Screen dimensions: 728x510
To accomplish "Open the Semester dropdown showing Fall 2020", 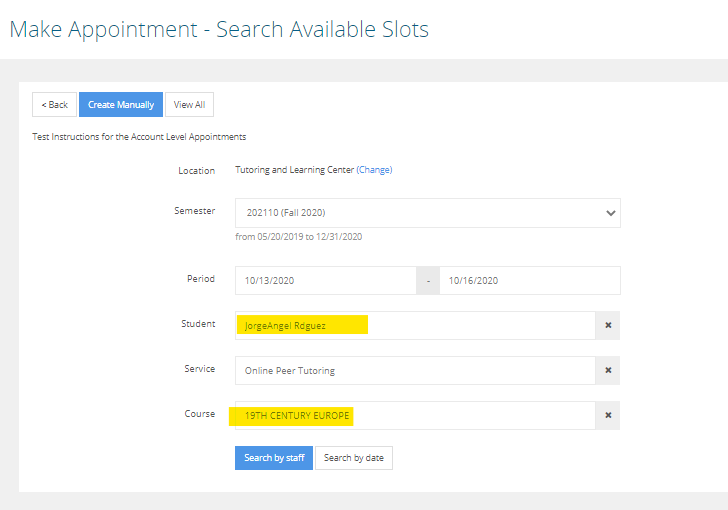I will 427,213.
